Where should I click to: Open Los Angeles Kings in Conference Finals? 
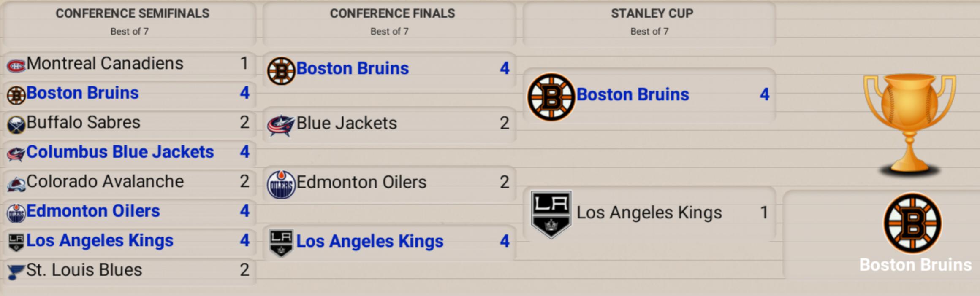(x=369, y=241)
